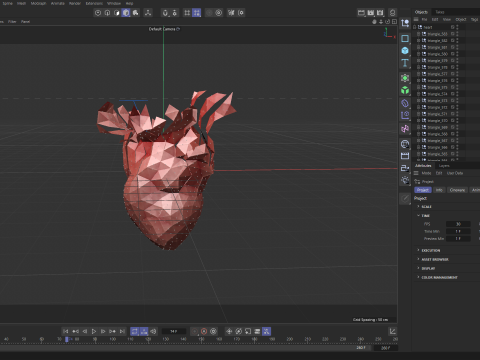
Task: Click the viewport zoom icon
Action: [381, 22]
